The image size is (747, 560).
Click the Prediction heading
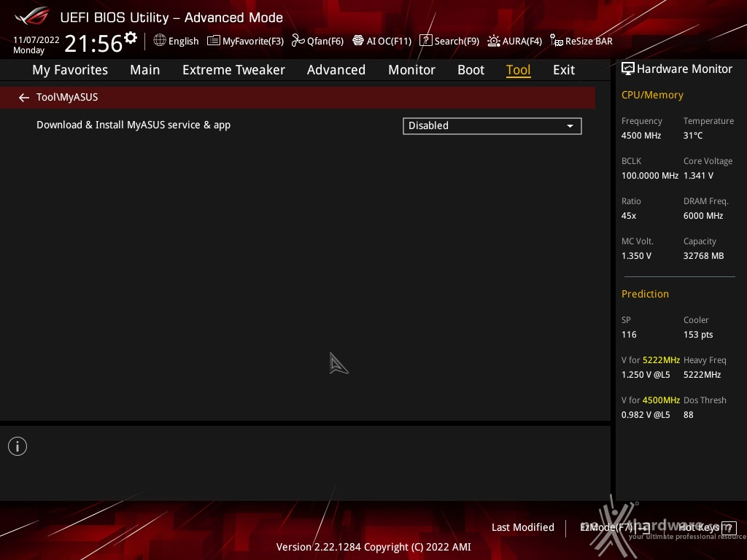click(x=645, y=294)
